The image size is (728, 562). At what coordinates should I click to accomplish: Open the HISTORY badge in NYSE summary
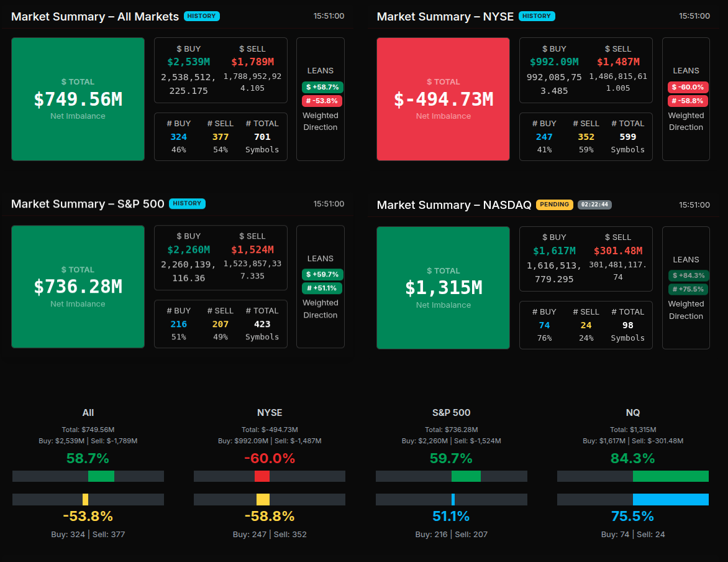click(537, 16)
